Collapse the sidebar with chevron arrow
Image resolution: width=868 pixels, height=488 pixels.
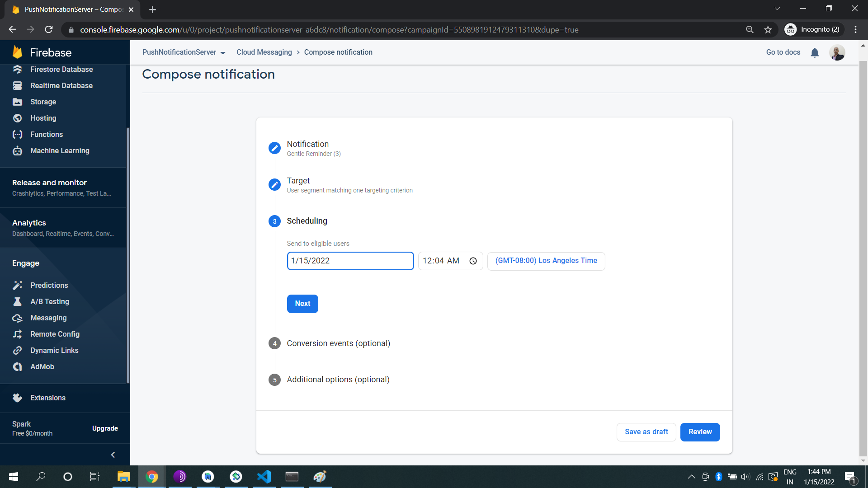(113, 455)
